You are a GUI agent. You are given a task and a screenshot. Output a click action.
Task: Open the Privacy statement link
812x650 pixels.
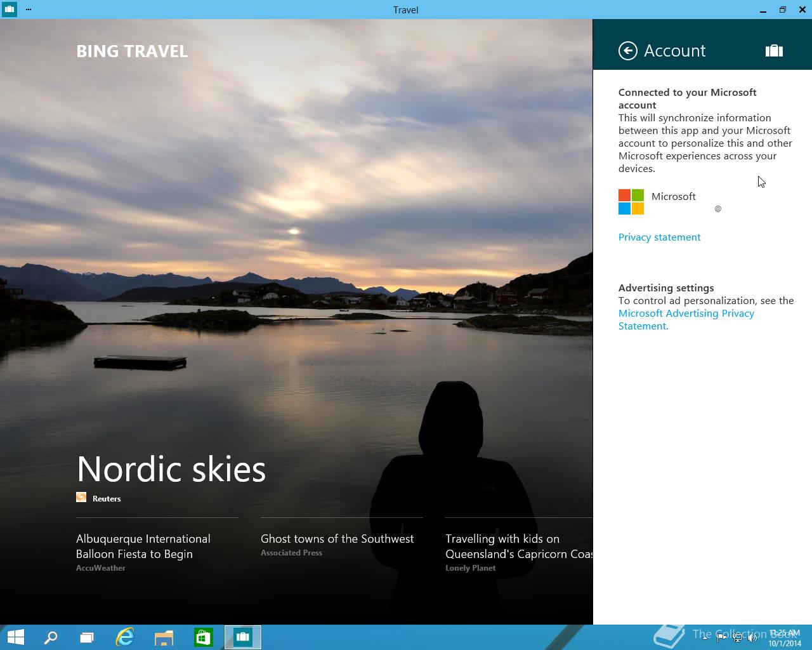pyautogui.click(x=659, y=237)
